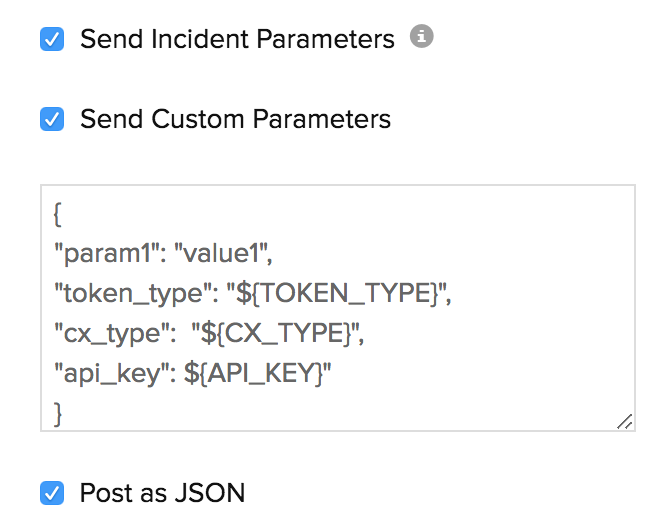Click the Send Incident Parameters label text
Screen dimensions: 662x530
[237, 39]
